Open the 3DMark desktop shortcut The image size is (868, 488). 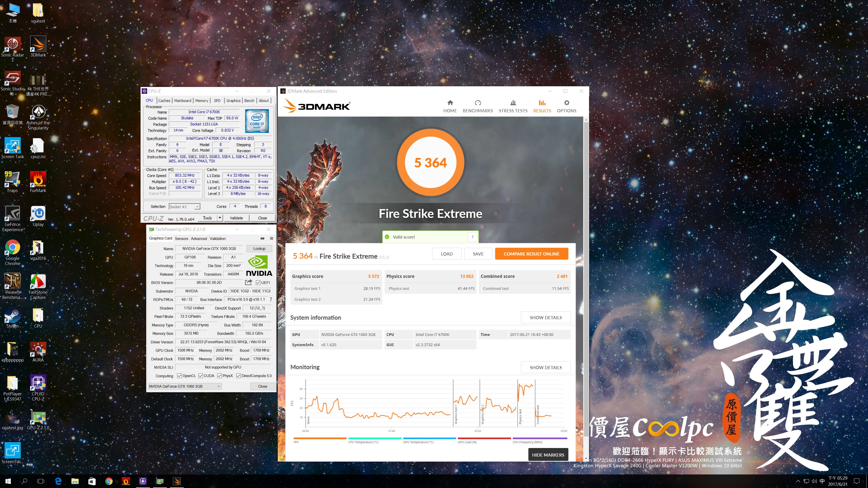pos(38,47)
